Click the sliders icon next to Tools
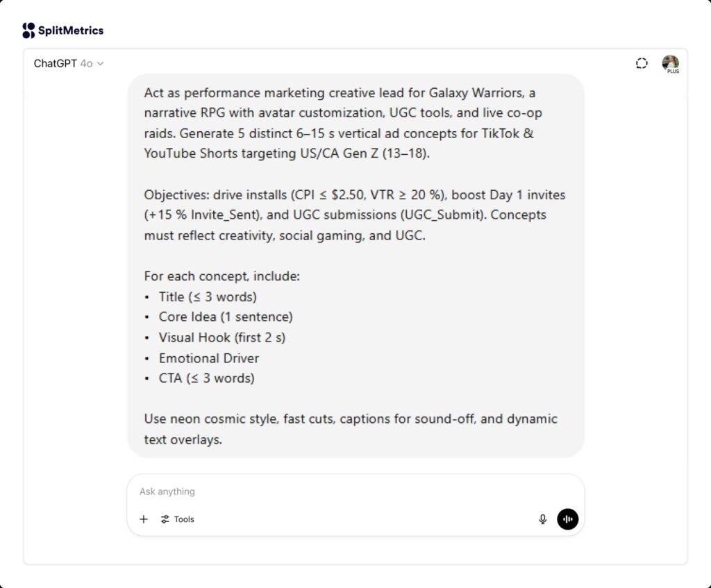711x588 pixels. click(x=165, y=519)
